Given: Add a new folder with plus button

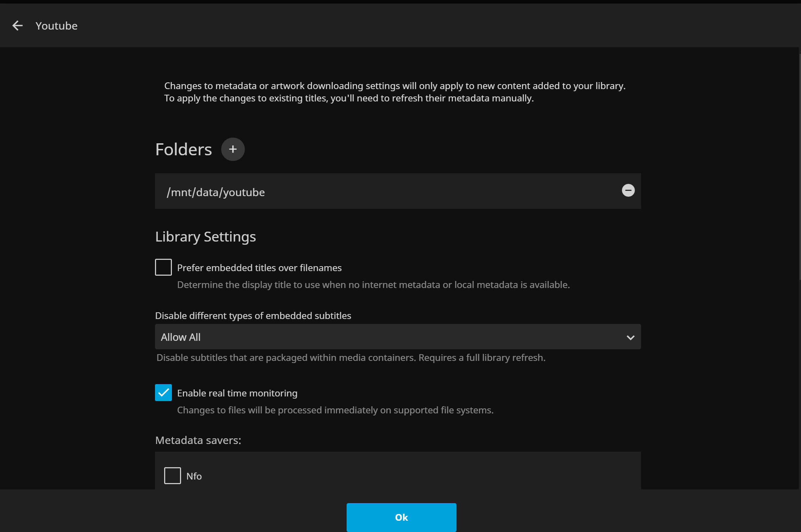Looking at the screenshot, I should pos(232,149).
